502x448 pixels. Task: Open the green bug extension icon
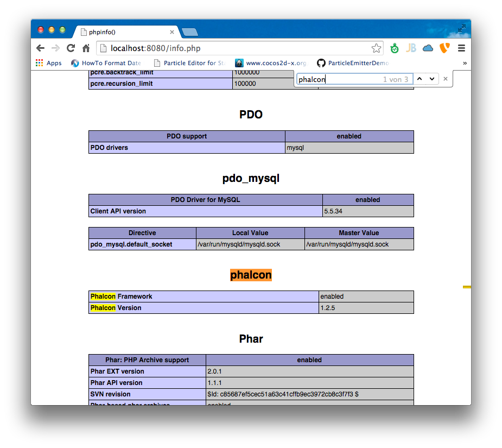click(x=395, y=48)
